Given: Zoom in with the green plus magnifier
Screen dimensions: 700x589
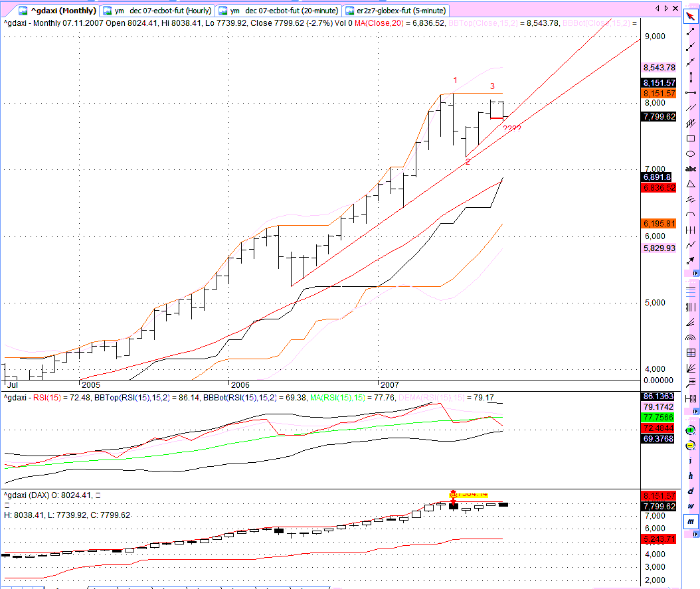Looking at the screenshot, I should click(691, 430).
